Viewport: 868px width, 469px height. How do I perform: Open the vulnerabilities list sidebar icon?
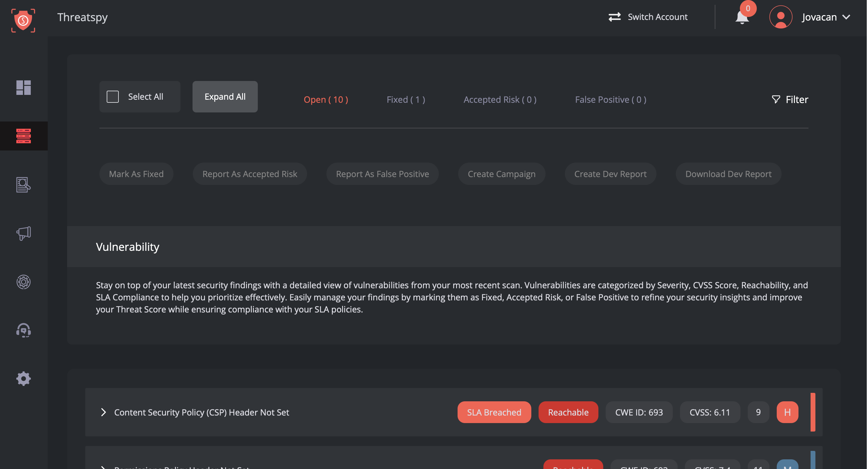[24, 136]
